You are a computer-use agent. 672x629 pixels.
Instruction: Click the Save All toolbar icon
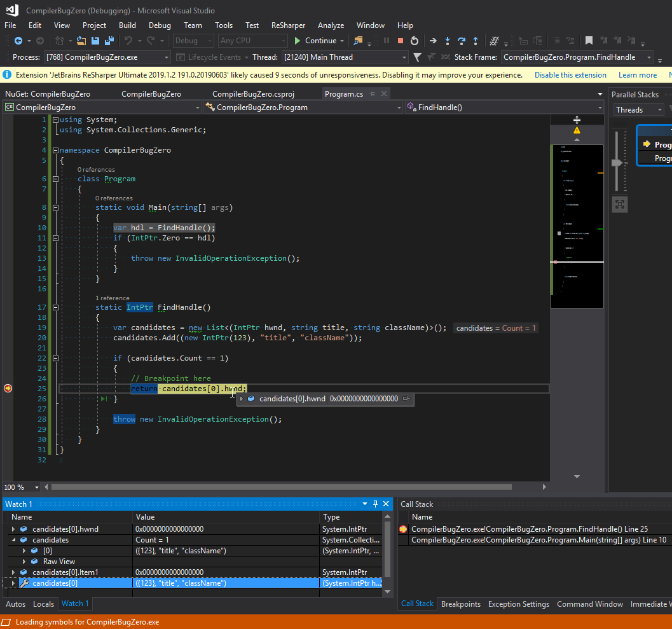tap(109, 41)
